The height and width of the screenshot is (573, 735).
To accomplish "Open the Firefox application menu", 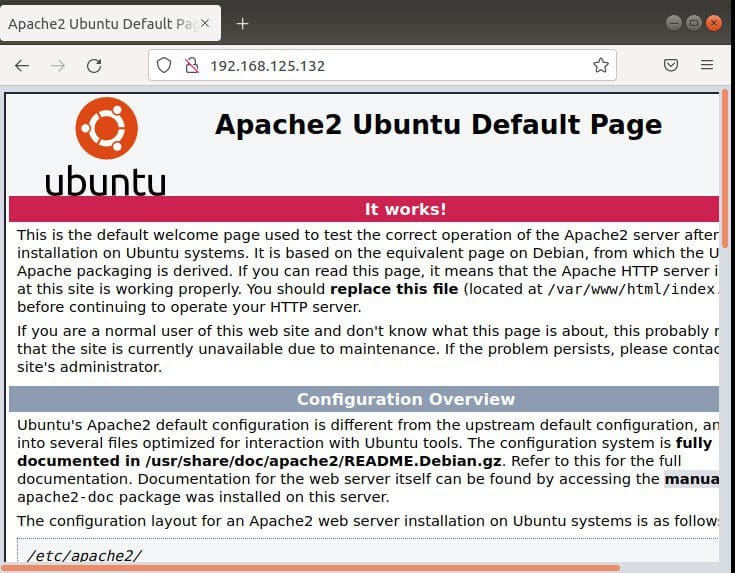I will [707, 65].
